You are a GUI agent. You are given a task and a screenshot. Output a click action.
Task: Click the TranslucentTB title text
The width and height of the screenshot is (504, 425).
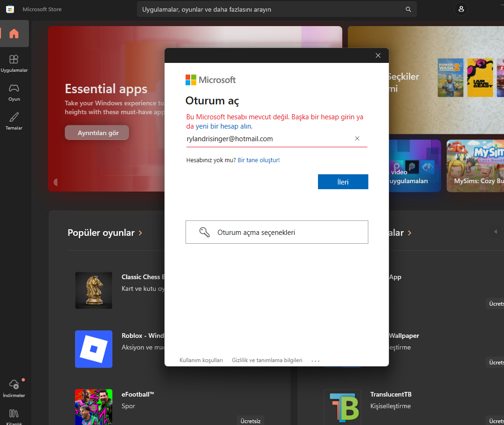[x=391, y=394]
